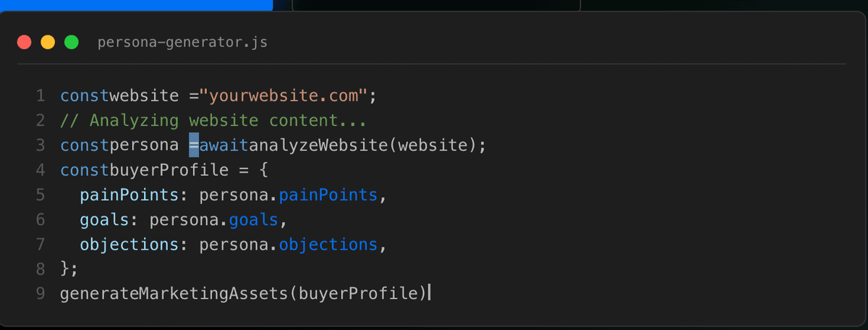Click the const keyword on line 1
This screenshot has width=868, height=330.
[x=85, y=96]
